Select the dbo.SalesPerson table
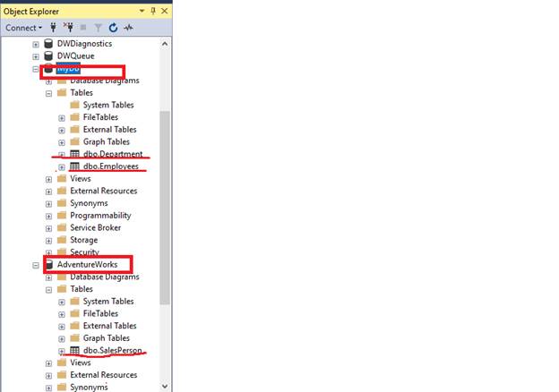Screen dimensions: 559x392 112,350
